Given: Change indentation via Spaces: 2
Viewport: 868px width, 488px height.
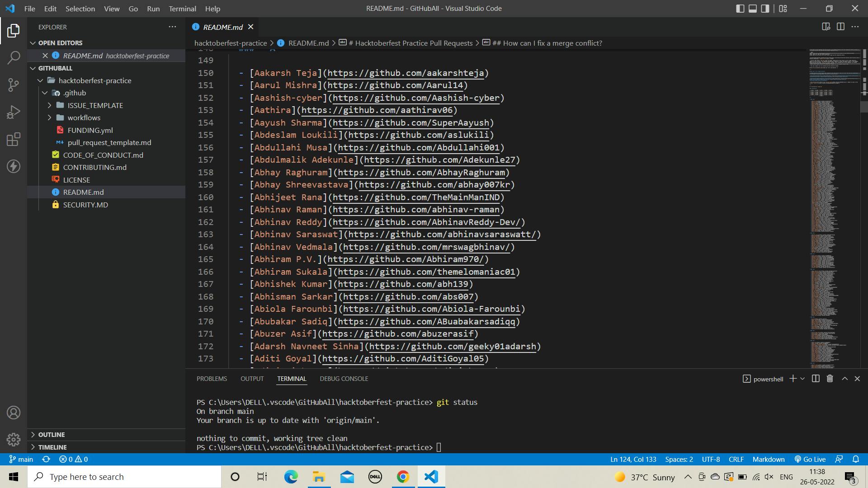Looking at the screenshot, I should click(679, 459).
